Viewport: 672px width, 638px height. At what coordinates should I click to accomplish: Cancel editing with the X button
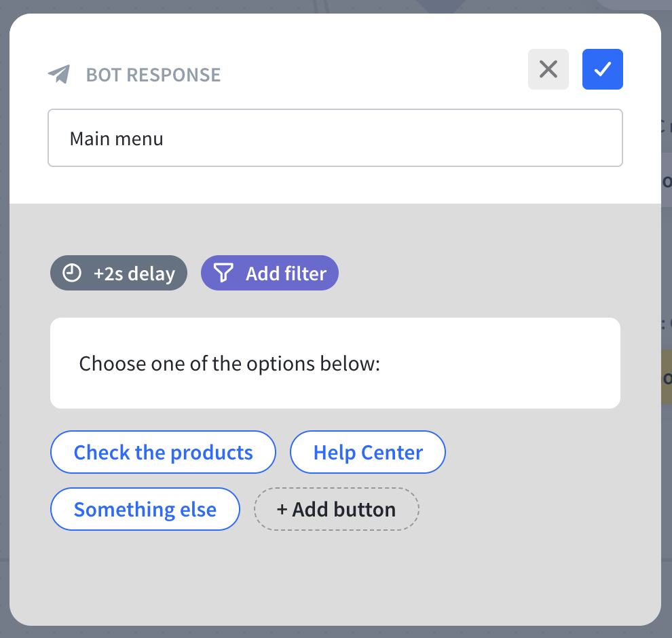(x=548, y=69)
